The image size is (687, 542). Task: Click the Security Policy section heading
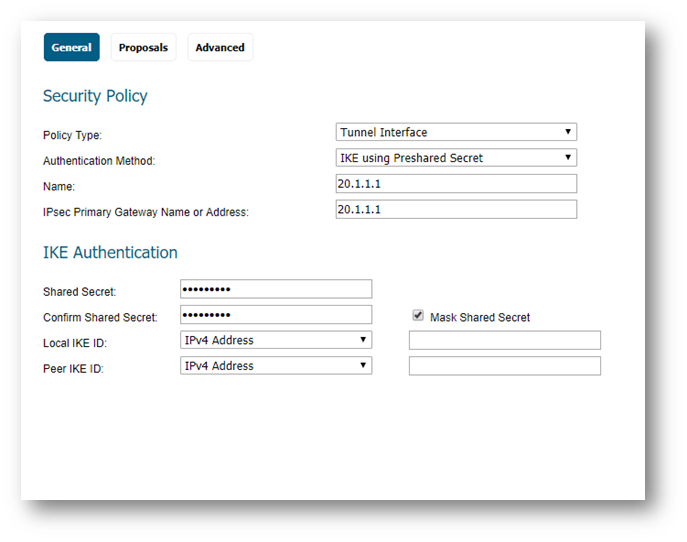[95, 97]
